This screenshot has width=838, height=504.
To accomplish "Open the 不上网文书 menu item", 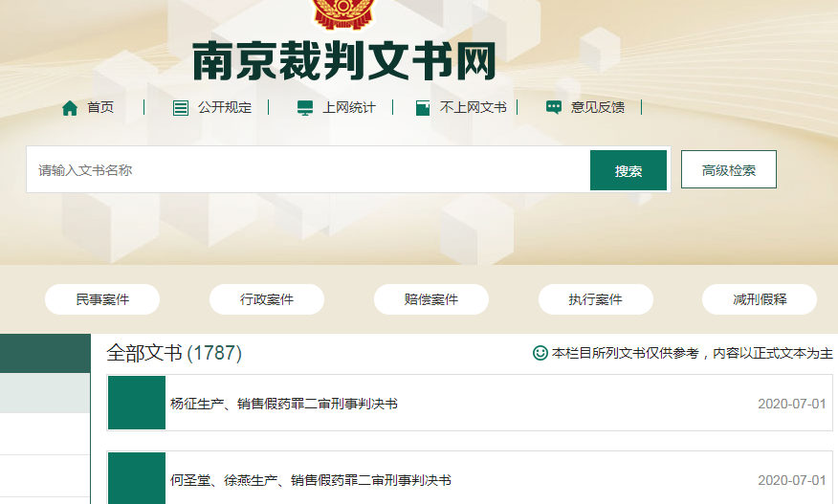I will point(473,107).
